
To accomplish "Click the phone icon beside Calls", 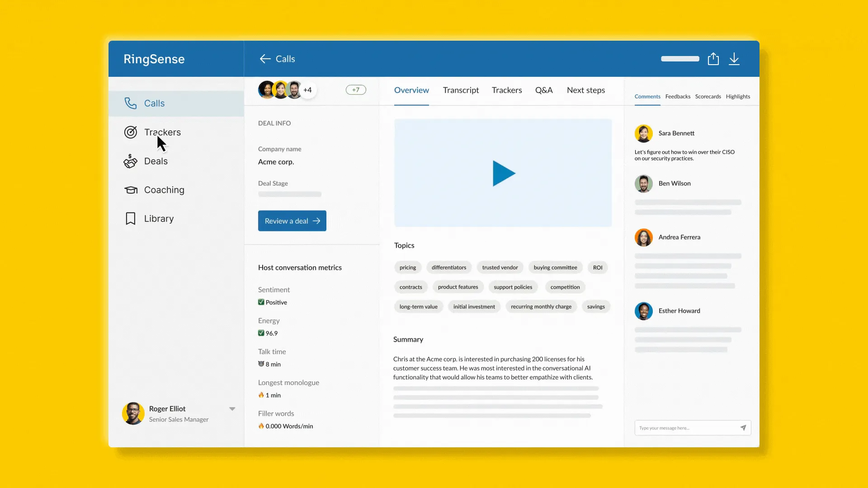I will coord(130,103).
